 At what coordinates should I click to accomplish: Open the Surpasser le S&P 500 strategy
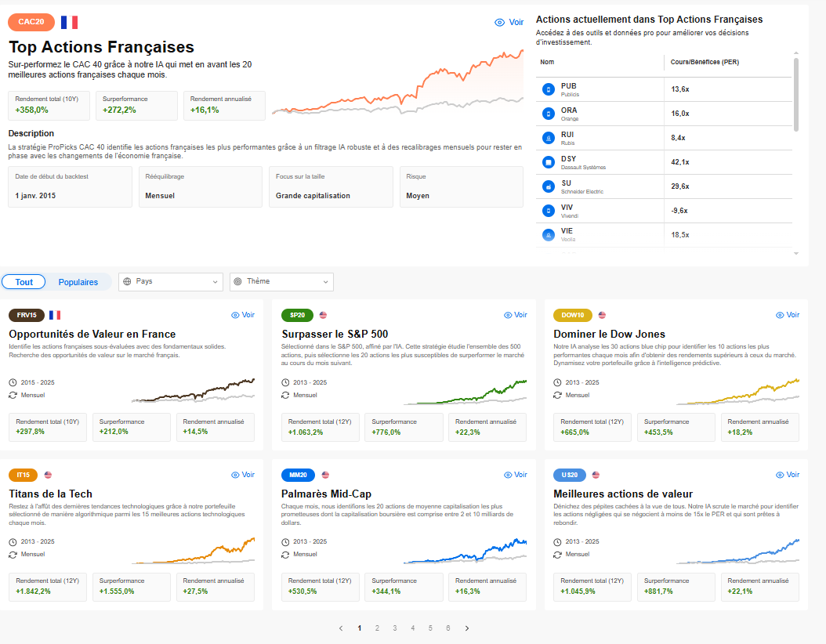[x=335, y=335]
